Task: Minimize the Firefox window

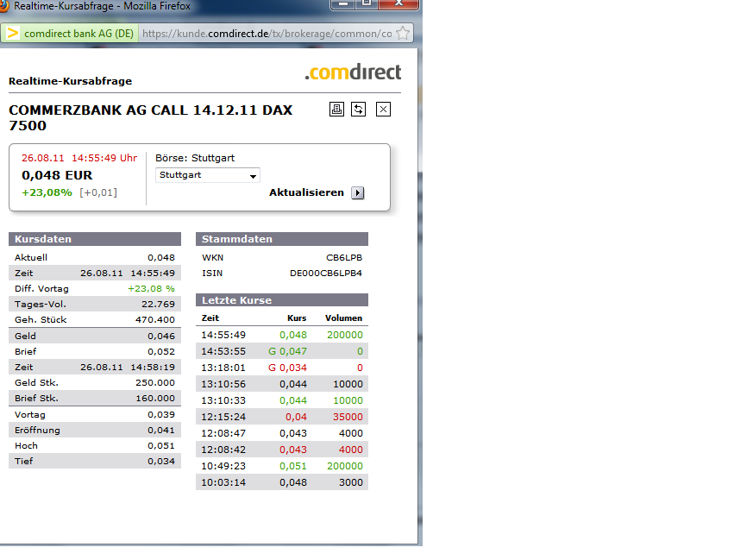Action: [344, 5]
